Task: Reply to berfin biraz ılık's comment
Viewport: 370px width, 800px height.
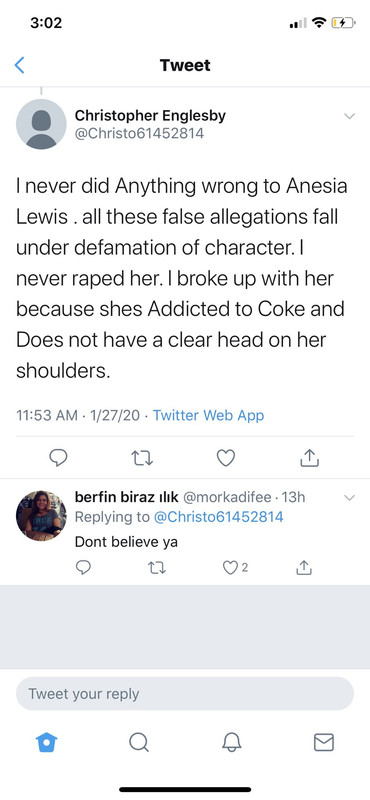Action: click(x=83, y=567)
